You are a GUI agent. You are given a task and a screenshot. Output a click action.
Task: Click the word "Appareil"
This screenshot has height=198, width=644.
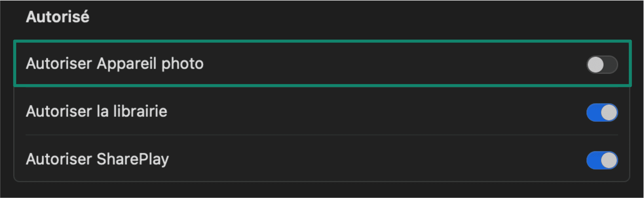[x=126, y=64]
